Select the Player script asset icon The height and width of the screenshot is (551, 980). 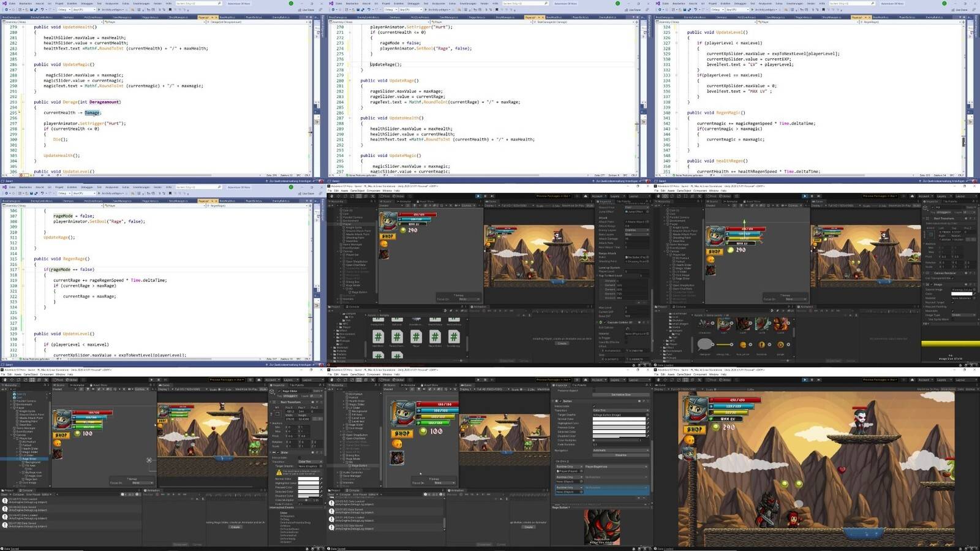pyautogui.click(x=417, y=336)
